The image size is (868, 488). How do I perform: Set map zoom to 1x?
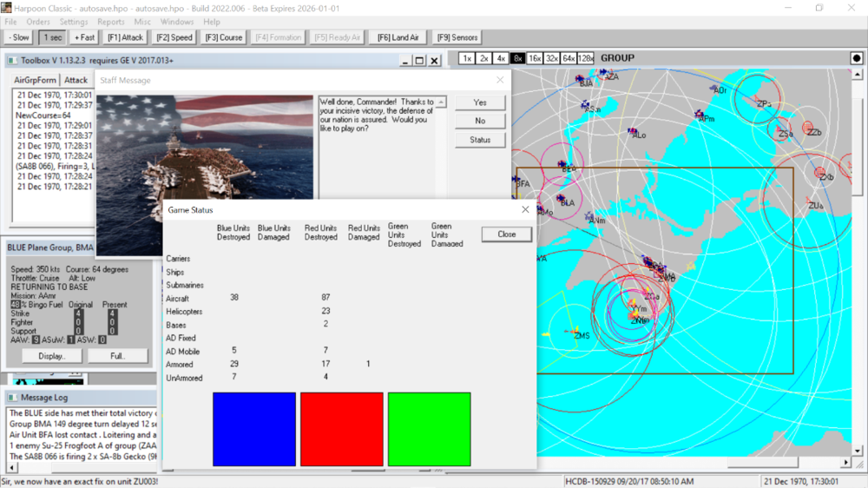467,58
